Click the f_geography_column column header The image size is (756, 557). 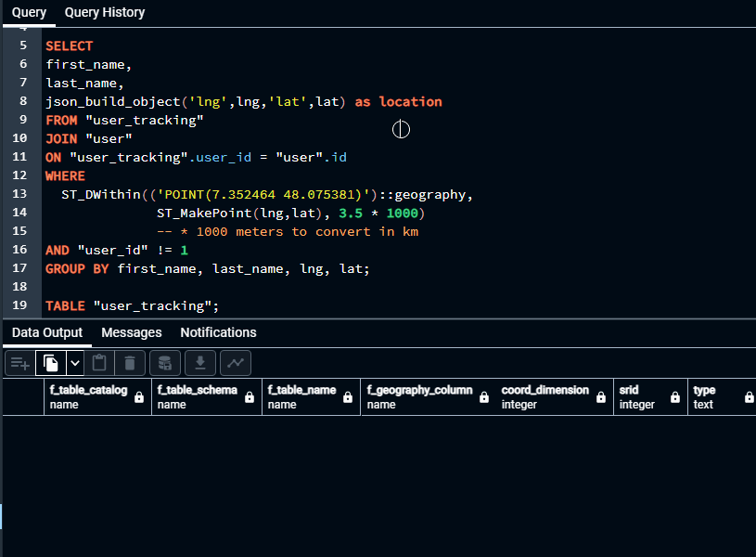[x=429, y=396]
